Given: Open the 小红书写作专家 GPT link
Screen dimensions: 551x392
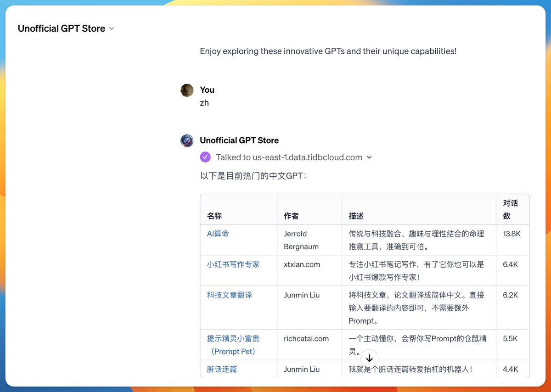Looking at the screenshot, I should pos(233,264).
